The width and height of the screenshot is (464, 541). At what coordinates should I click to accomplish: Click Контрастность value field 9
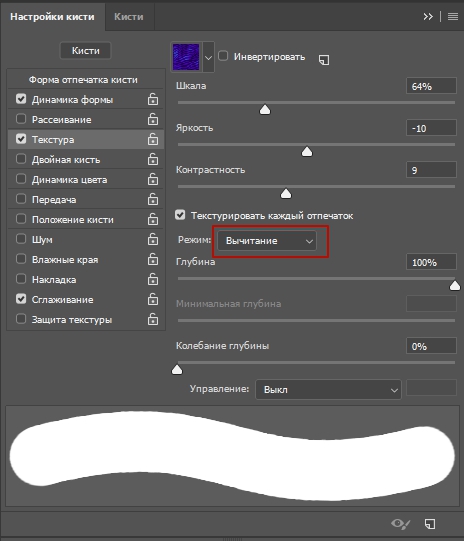[431, 170]
